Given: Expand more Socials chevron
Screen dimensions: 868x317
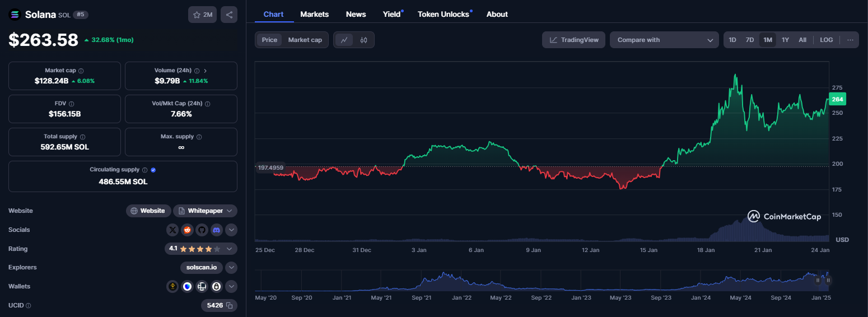Looking at the screenshot, I should (231, 230).
